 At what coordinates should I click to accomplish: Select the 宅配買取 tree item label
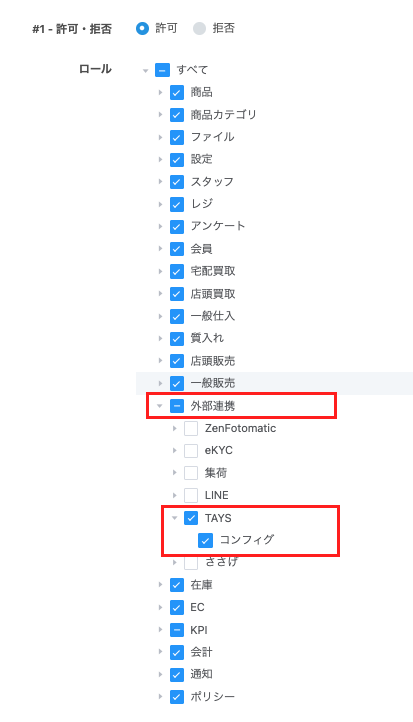click(213, 271)
